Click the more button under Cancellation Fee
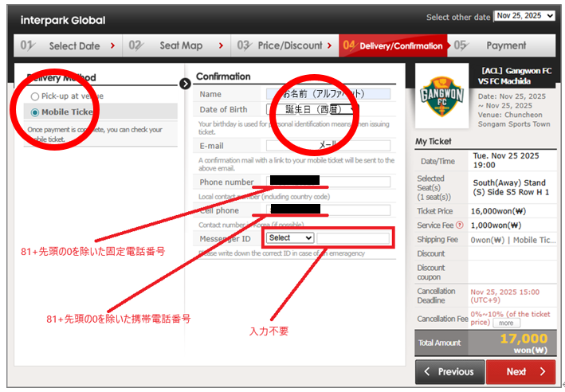 tap(506, 323)
